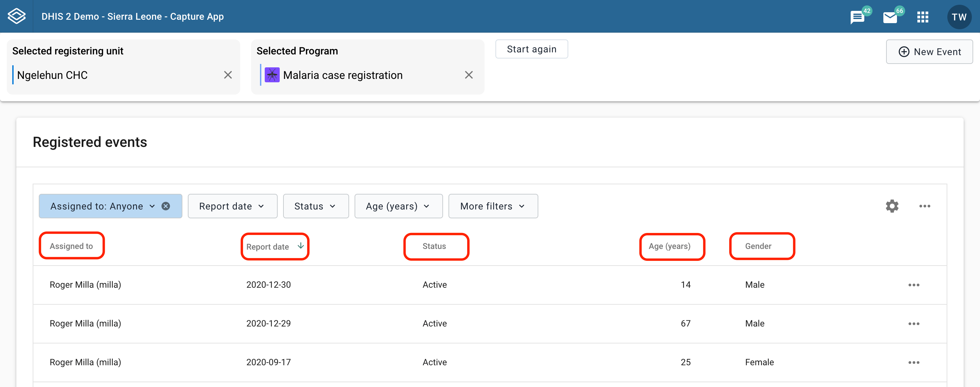Viewport: 980px width, 387px height.
Task: Sort by the Status column header
Action: tap(434, 246)
